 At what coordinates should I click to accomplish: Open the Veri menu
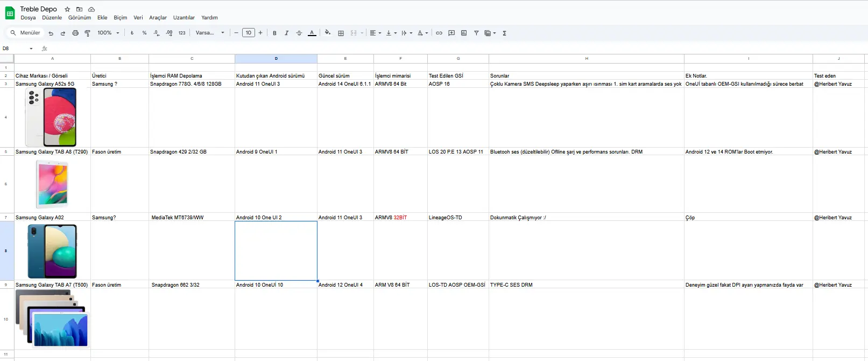[x=138, y=18]
